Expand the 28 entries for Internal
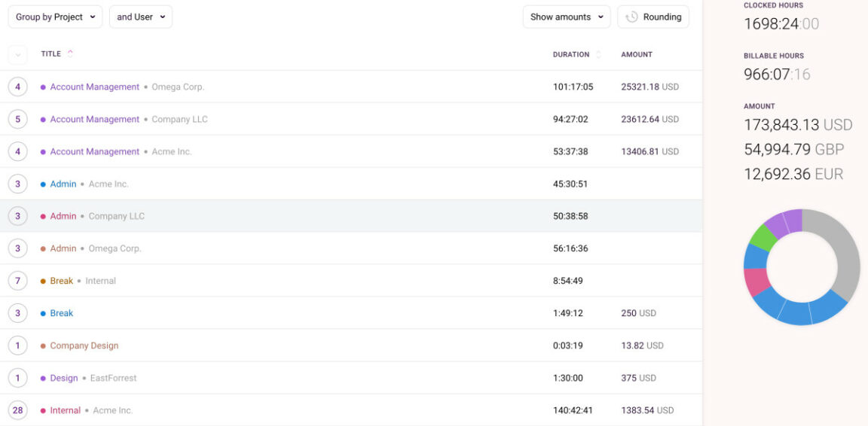This screenshot has width=868, height=426. [17, 410]
